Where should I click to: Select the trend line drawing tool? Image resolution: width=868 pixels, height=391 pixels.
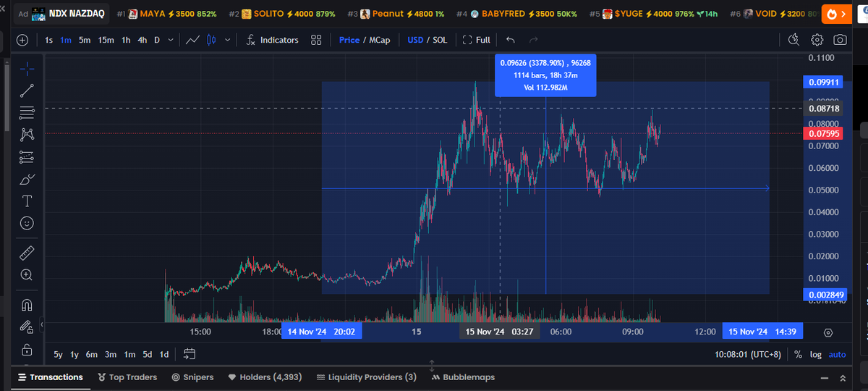tap(27, 91)
